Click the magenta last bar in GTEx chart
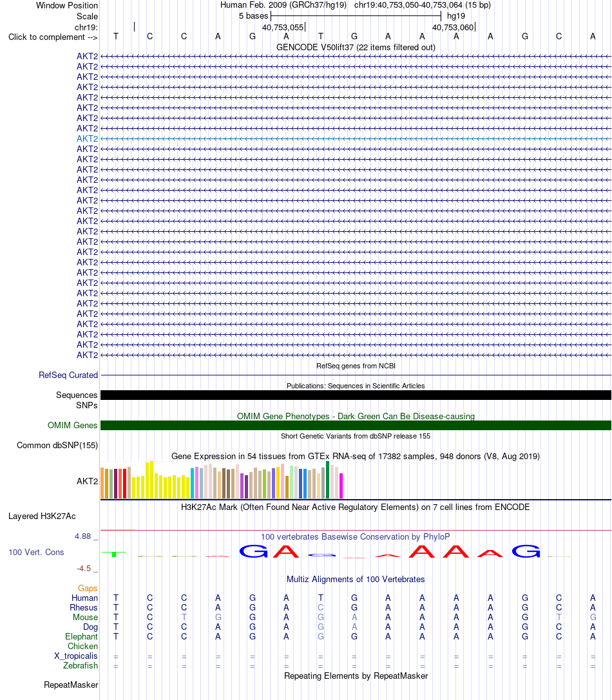612x700 pixels. click(341, 486)
